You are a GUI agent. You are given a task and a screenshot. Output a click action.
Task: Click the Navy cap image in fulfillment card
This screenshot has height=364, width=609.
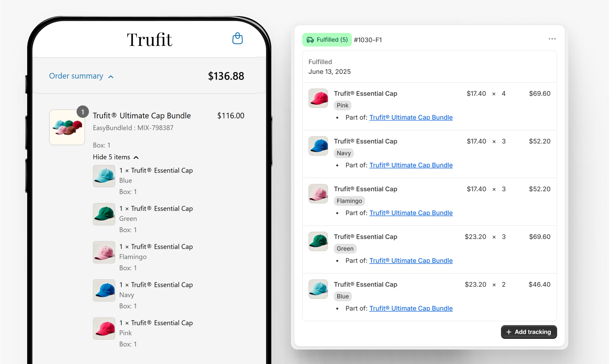pyautogui.click(x=318, y=146)
